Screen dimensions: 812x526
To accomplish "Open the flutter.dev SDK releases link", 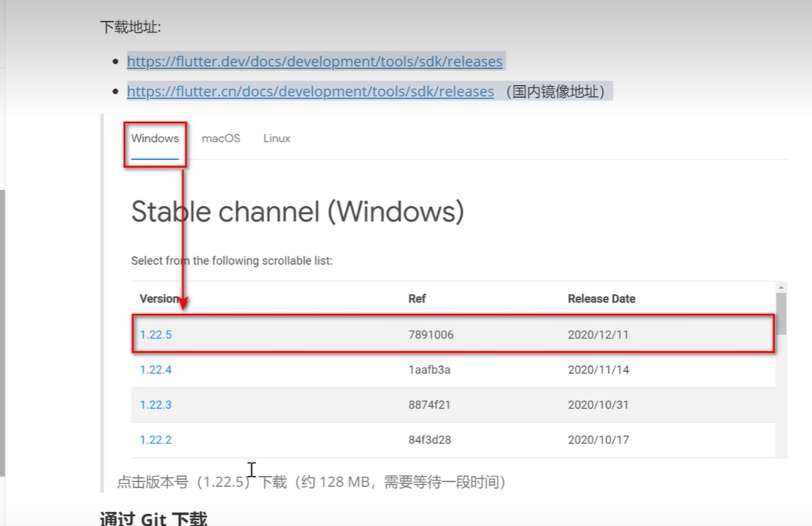I will coord(314,62).
